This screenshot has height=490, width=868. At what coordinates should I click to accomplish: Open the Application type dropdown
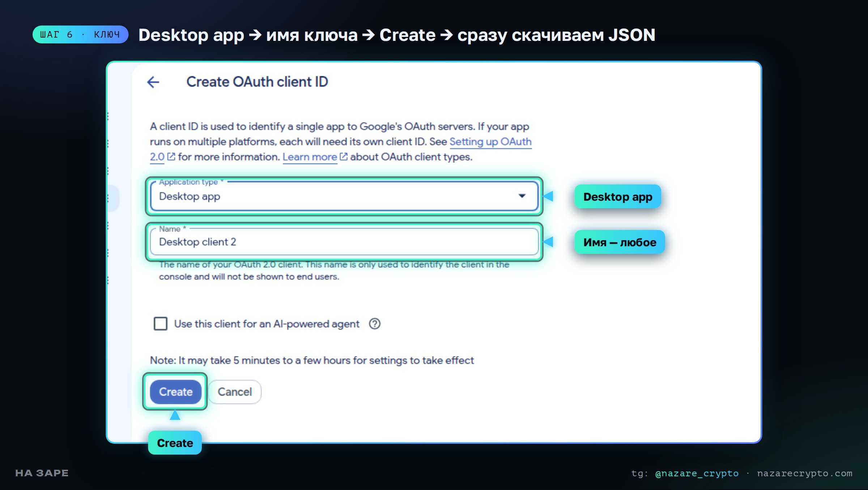[x=344, y=196]
